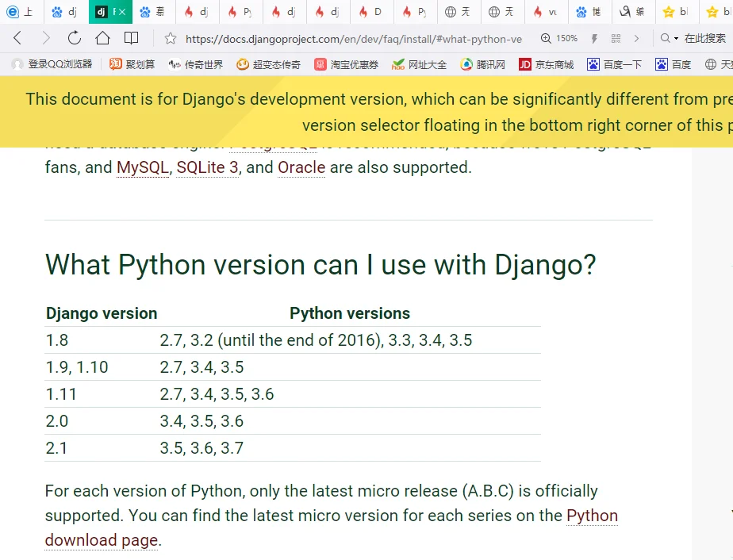Click the '1.9, 1.10' table cell
The height and width of the screenshot is (560, 733).
click(77, 367)
